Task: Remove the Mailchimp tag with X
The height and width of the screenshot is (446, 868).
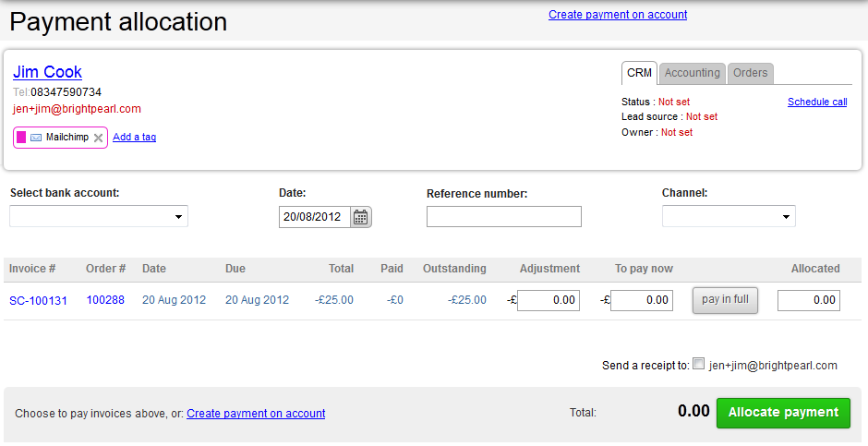Action: 99,138
